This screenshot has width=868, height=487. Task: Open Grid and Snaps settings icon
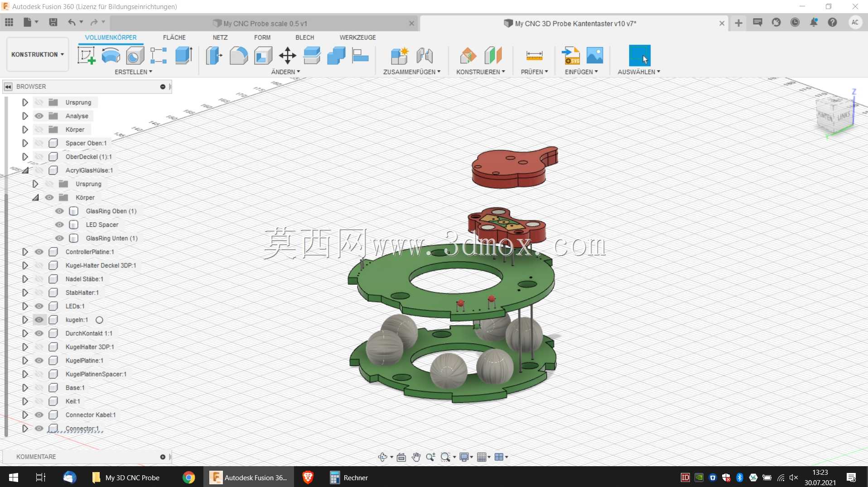pyautogui.click(x=482, y=457)
